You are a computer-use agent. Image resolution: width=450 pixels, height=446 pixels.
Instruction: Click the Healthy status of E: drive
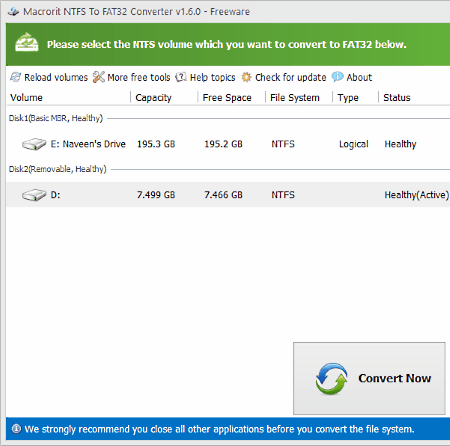(x=400, y=144)
